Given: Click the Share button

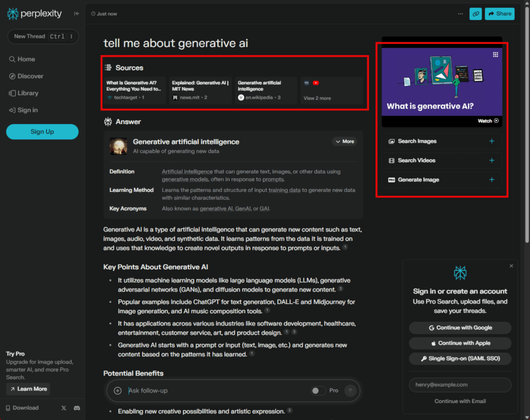Looking at the screenshot, I should (500, 14).
